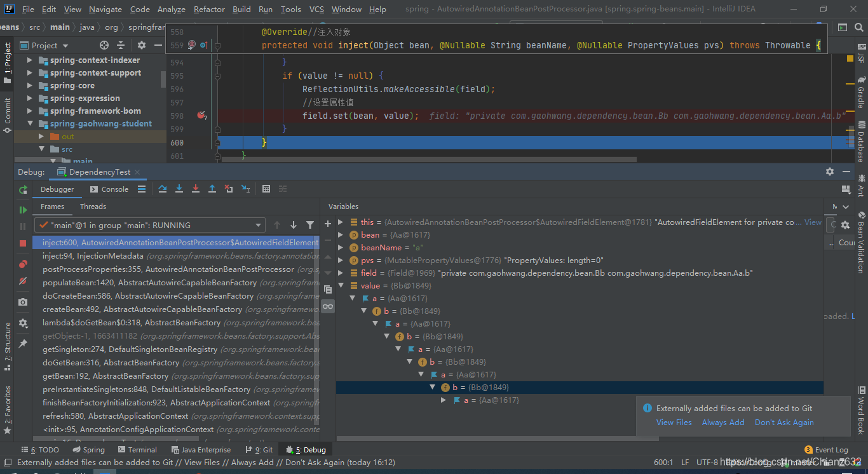This screenshot has width=868, height=474.
Task: Expand the 'out' folder in Project tree
Action: (x=41, y=137)
